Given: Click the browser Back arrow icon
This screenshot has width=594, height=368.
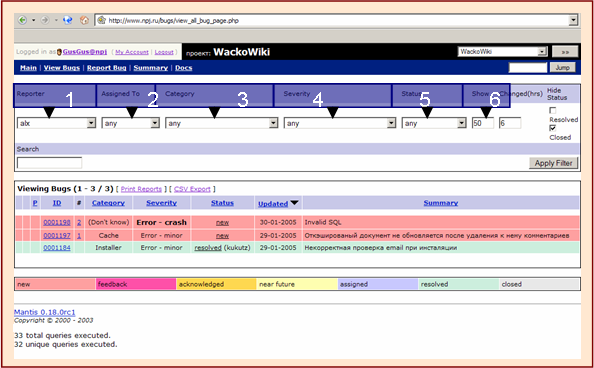Looking at the screenshot, I should (x=22, y=20).
